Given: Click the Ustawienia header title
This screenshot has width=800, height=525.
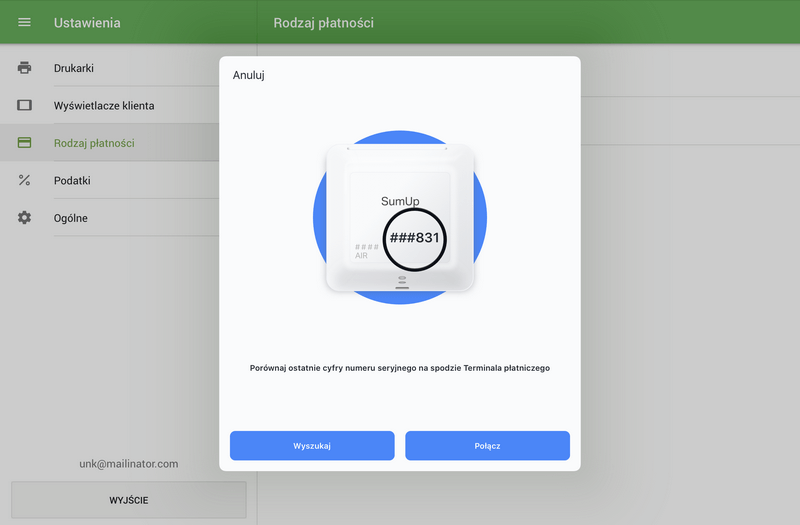Looking at the screenshot, I should [87, 22].
